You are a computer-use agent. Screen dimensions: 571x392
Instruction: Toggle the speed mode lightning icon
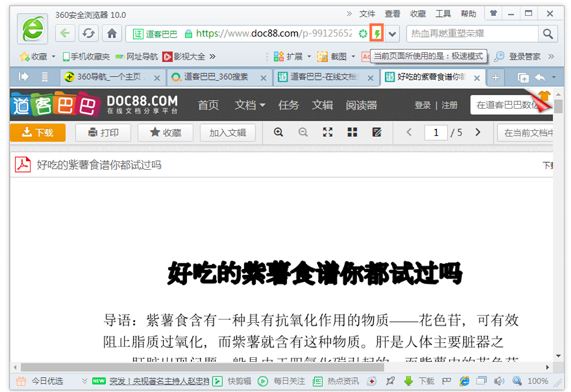pyautogui.click(x=377, y=34)
